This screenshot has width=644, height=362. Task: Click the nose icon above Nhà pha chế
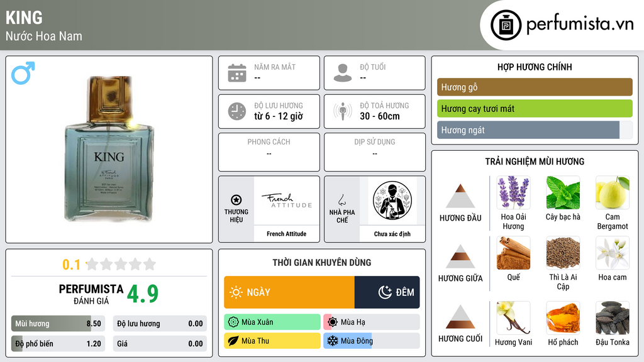click(x=341, y=200)
